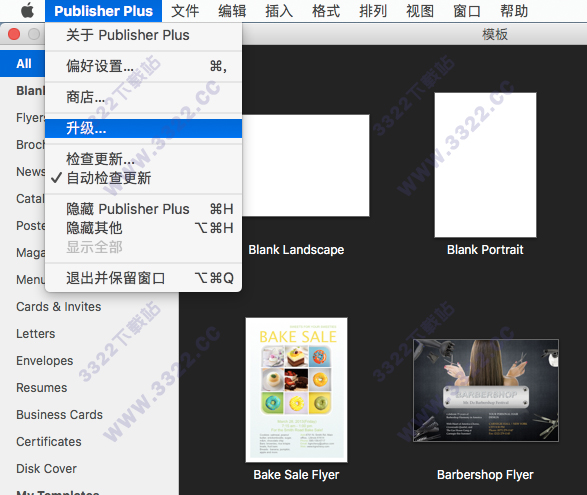This screenshot has width=587, height=495.
Task: Select Cards & Invites category
Action: (x=59, y=307)
